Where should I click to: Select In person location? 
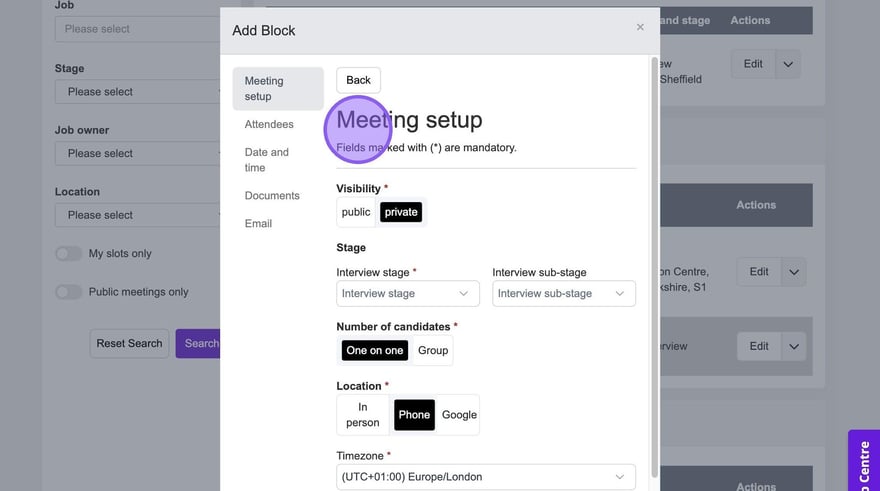point(363,415)
